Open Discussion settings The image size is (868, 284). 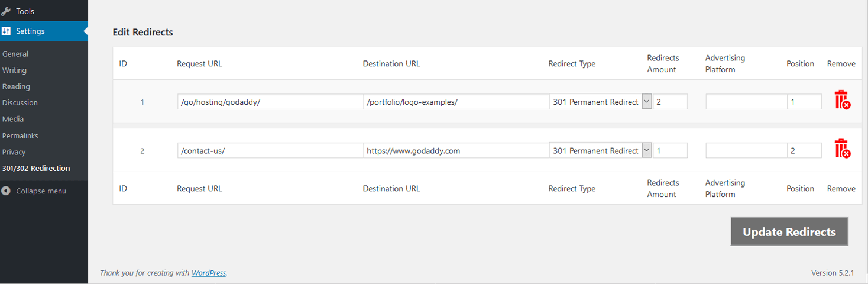coord(20,103)
